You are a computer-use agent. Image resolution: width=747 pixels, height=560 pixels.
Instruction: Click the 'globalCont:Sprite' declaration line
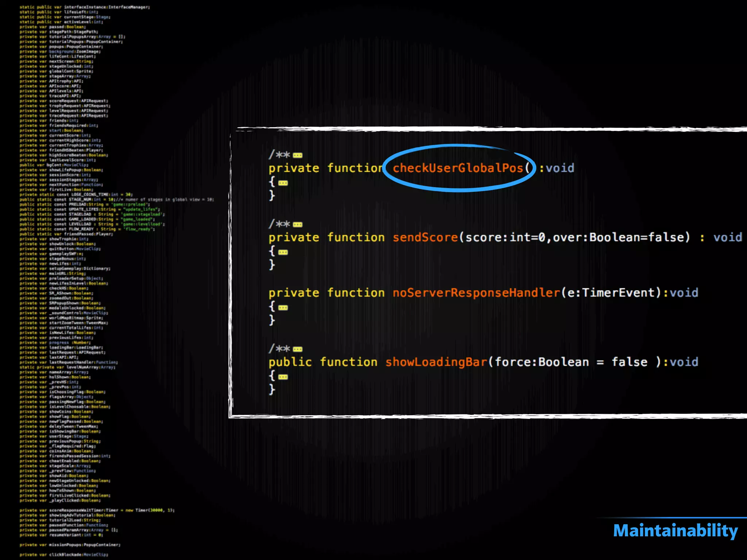coord(57,71)
